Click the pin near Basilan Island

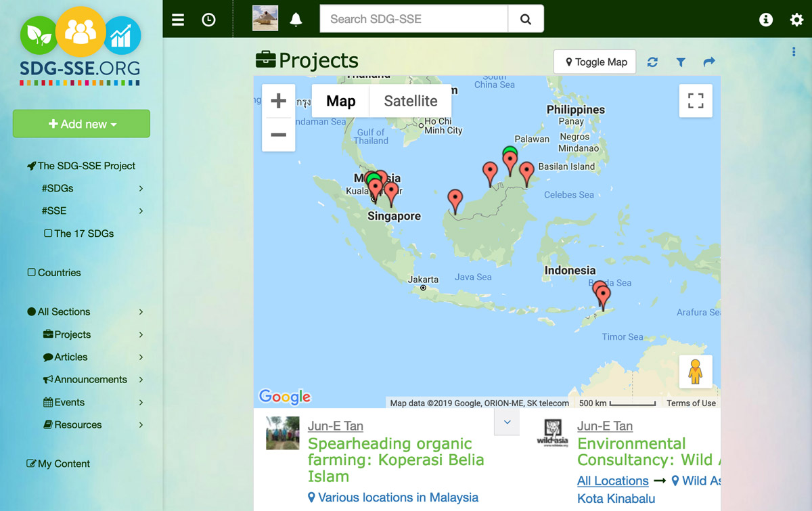526,174
